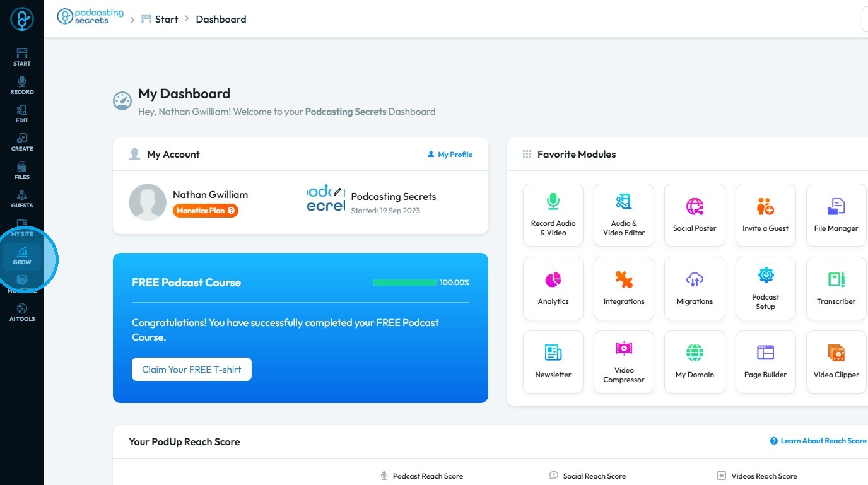This screenshot has height=485, width=868.
Task: Open Learn About Reach Score link
Action: [x=818, y=441]
